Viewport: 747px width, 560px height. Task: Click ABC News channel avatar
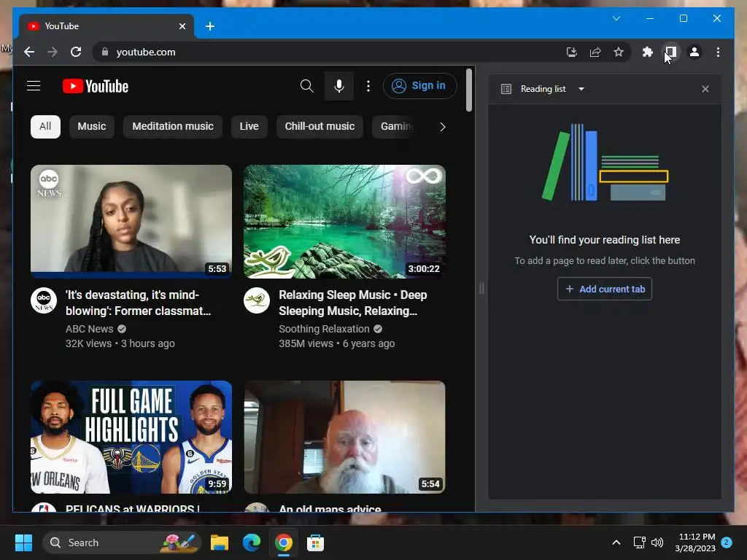tap(43, 300)
